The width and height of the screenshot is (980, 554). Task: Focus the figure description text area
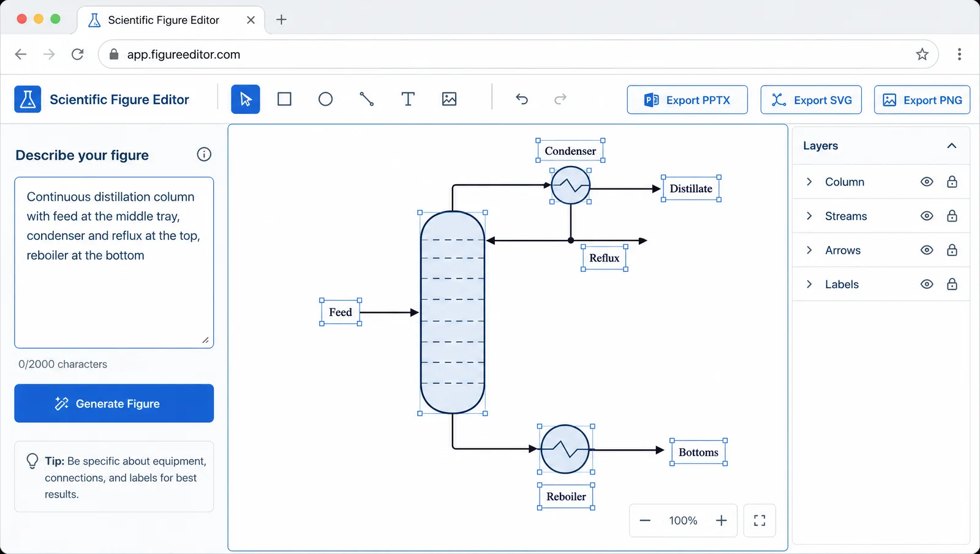click(114, 263)
